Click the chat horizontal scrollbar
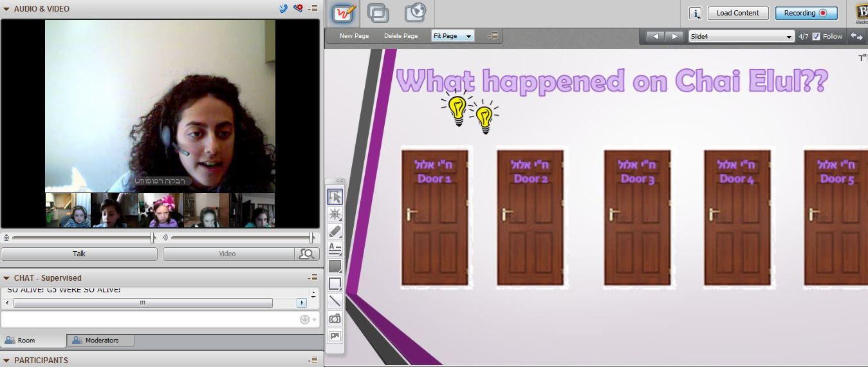The width and height of the screenshot is (868, 367). point(143,303)
